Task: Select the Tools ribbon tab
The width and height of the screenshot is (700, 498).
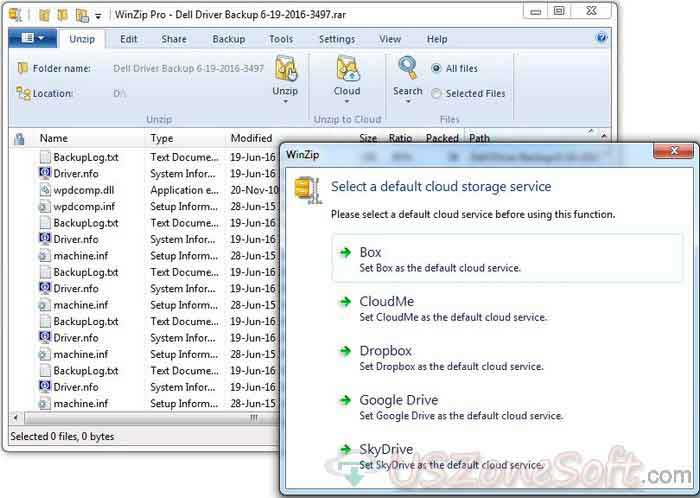Action: click(x=281, y=39)
